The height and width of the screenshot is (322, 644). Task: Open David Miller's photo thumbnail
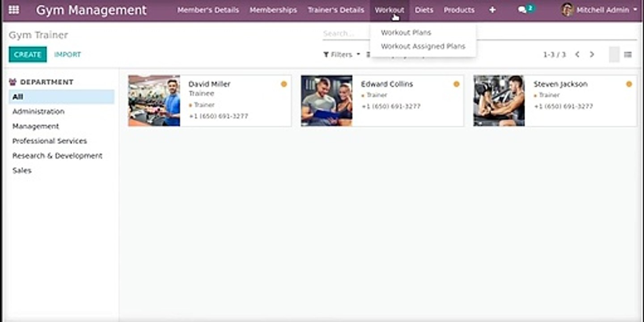pos(154,101)
